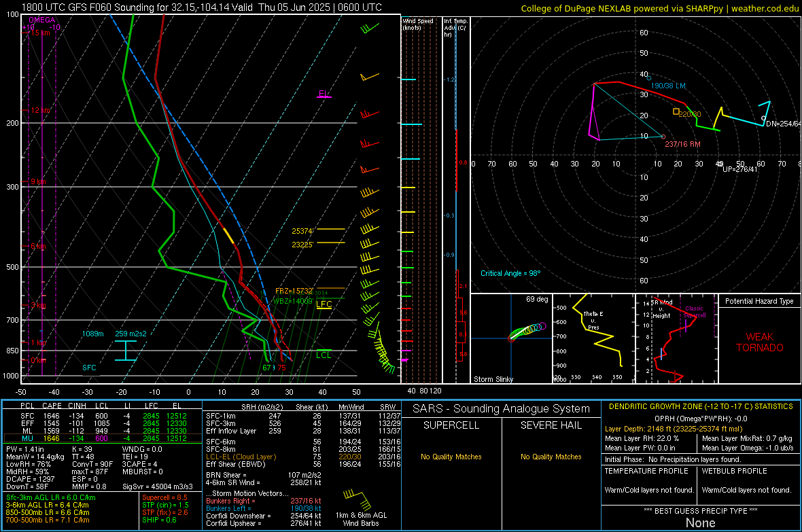This screenshot has height=532, width=802.
Task: Select the EFF parcel row in PCL table
Action: coord(103,423)
